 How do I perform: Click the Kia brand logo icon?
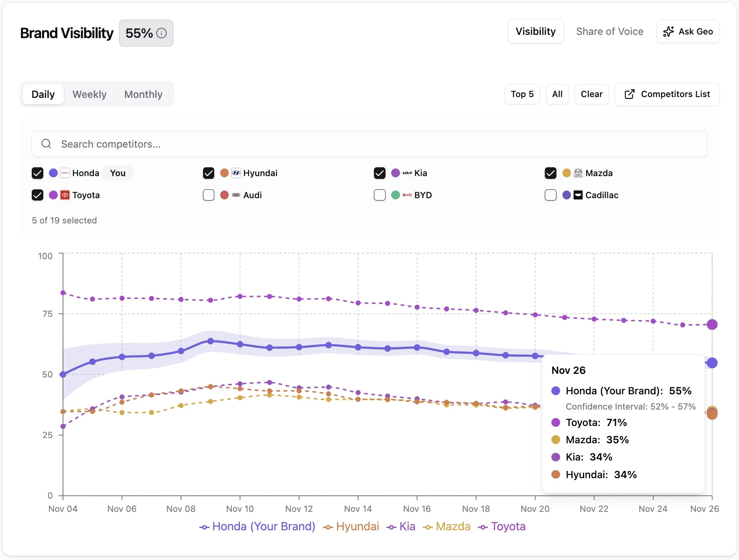click(407, 173)
